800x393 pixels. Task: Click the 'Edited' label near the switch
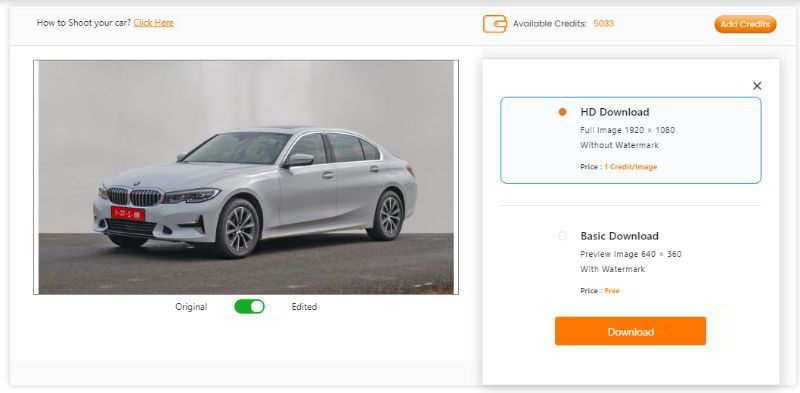304,307
